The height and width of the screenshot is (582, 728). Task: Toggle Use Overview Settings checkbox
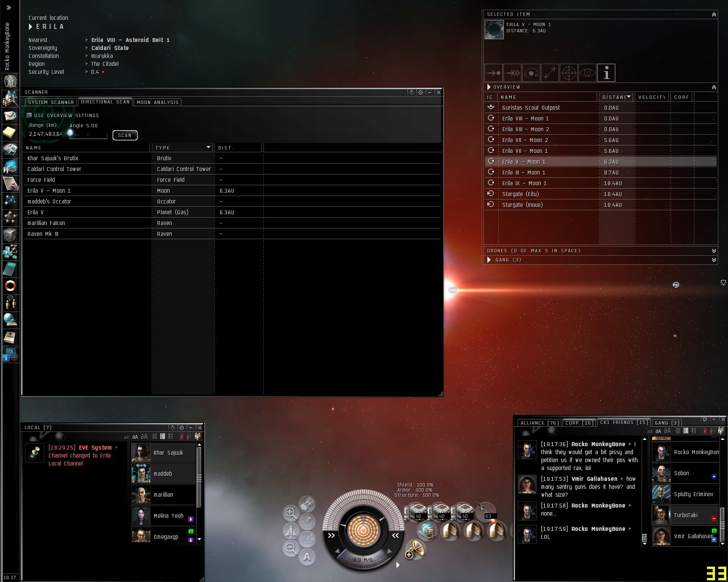pyautogui.click(x=29, y=115)
